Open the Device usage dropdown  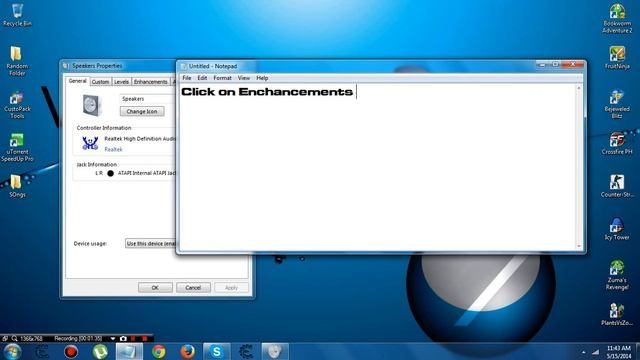click(150, 243)
